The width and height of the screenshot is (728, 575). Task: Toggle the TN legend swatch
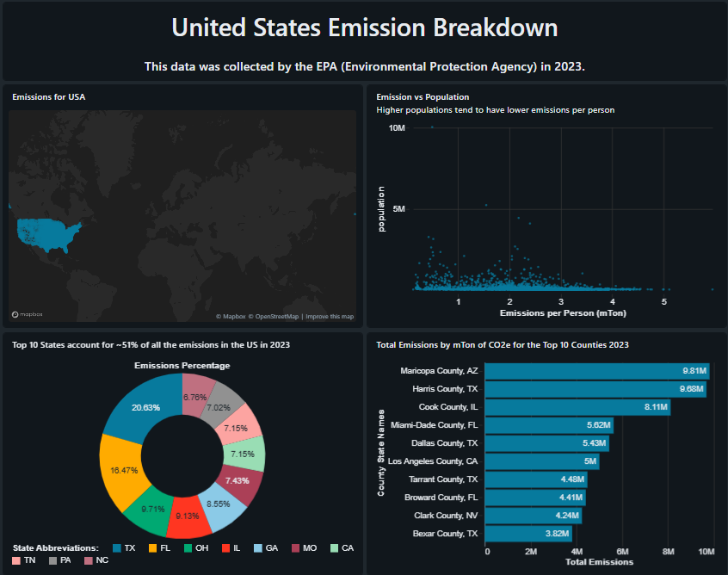point(16,560)
